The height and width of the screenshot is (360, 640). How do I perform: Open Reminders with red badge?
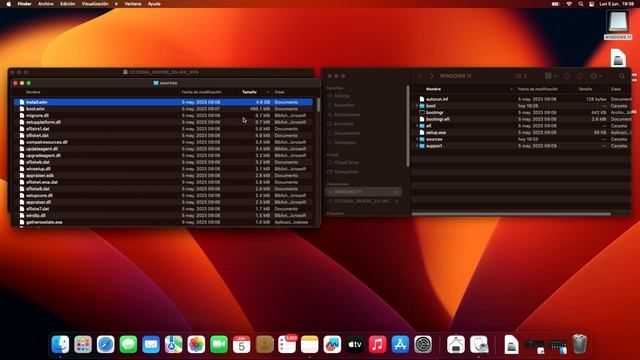click(287, 344)
